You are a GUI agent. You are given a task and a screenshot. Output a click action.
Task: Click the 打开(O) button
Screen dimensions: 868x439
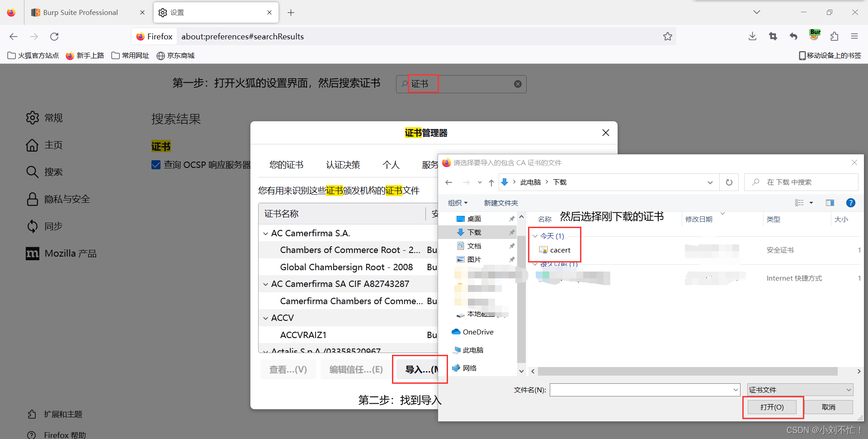(772, 407)
